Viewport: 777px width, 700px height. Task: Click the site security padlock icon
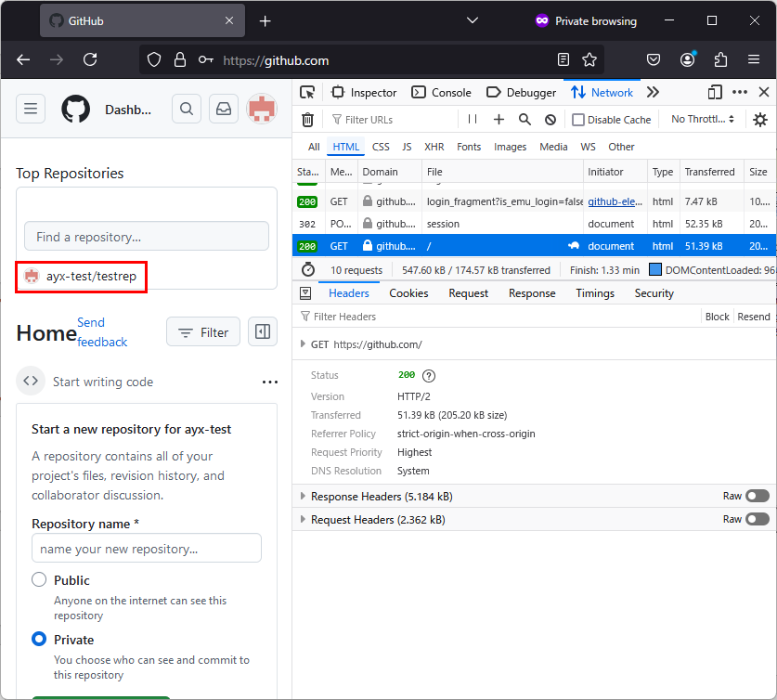[x=180, y=60]
